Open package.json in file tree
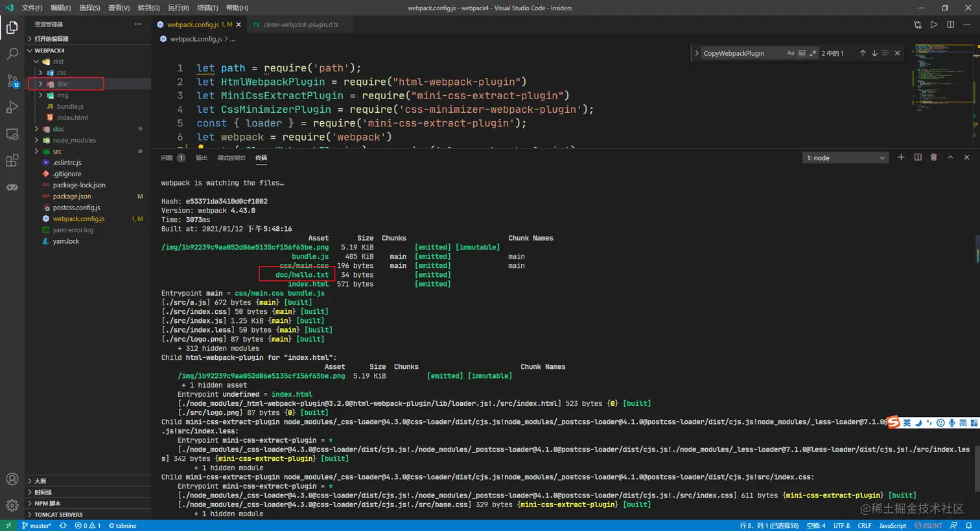This screenshot has height=531, width=980. coord(72,196)
